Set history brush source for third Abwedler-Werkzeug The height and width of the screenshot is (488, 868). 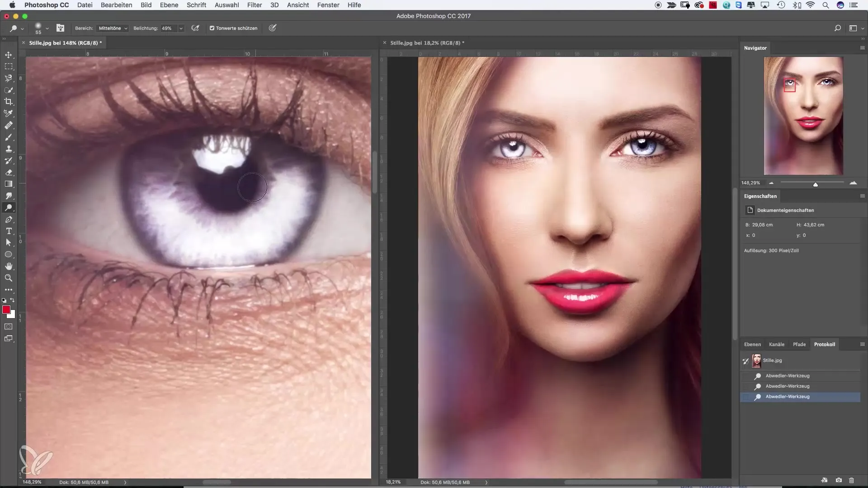745,397
